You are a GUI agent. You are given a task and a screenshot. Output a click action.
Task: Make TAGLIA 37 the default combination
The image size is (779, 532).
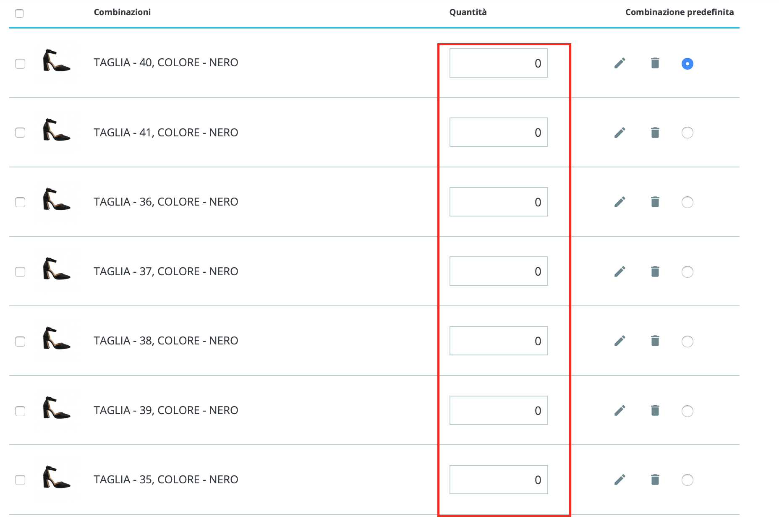pyautogui.click(x=688, y=272)
